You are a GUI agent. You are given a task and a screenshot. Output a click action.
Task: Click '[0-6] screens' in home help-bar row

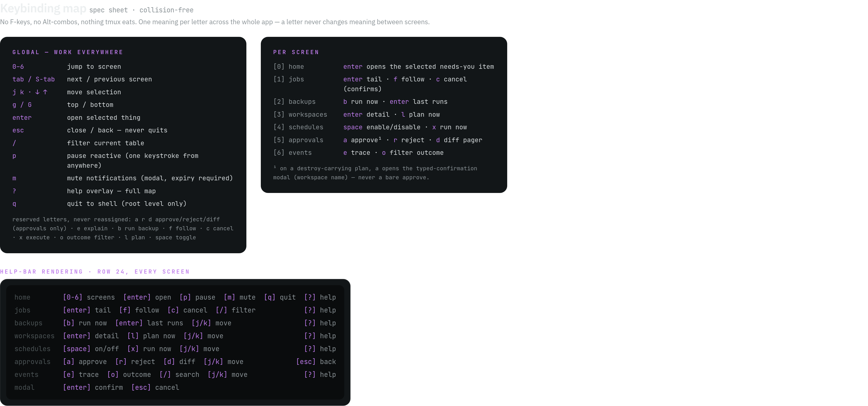[89, 297]
